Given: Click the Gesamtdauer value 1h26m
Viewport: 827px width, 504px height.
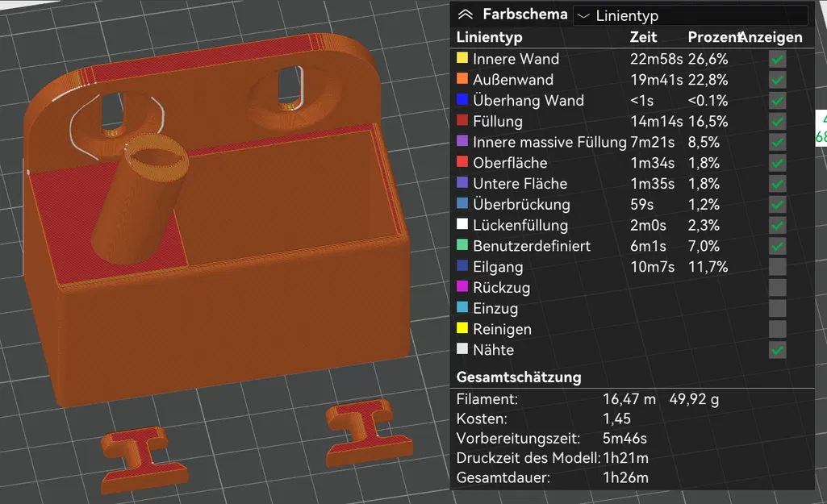Looking at the screenshot, I should pyautogui.click(x=625, y=477).
